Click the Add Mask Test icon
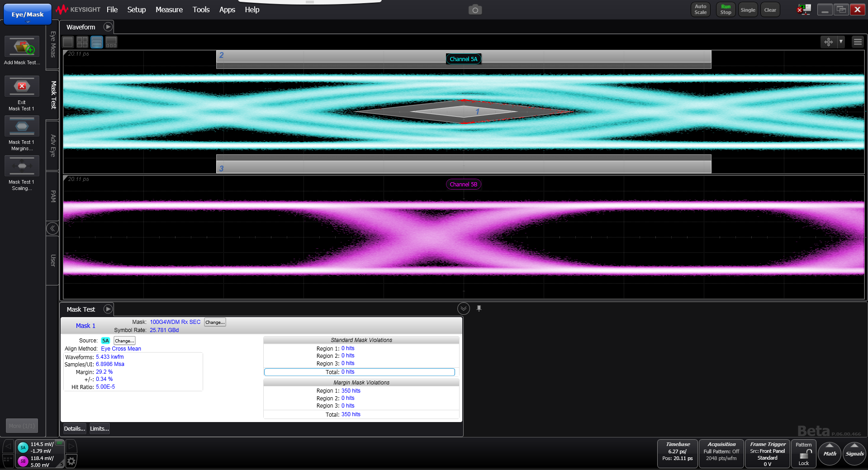 22,47
